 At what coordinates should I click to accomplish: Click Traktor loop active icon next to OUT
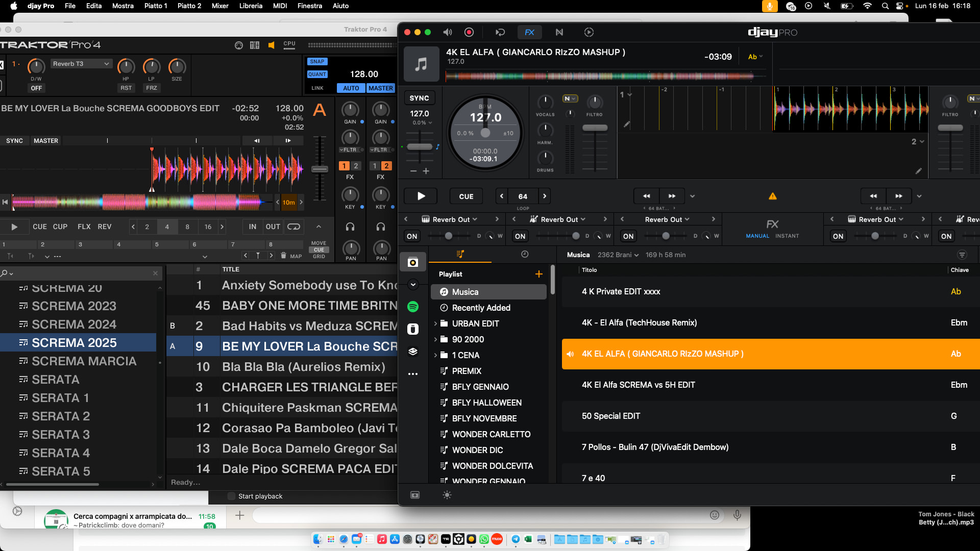(293, 227)
